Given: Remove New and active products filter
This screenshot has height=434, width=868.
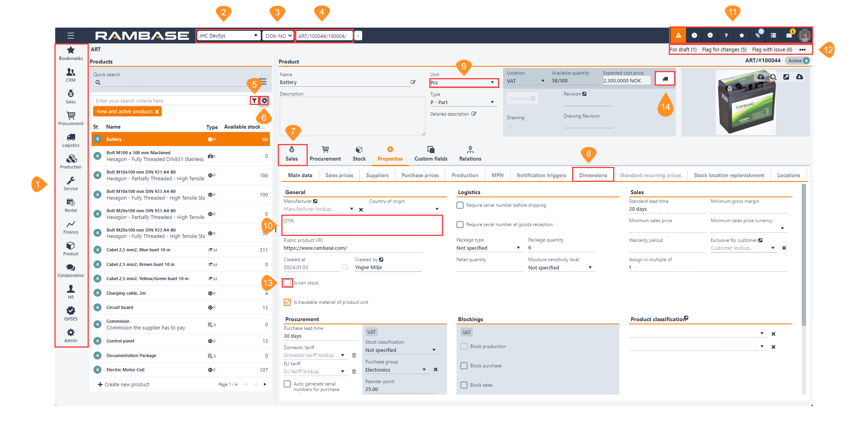Looking at the screenshot, I should click(x=157, y=112).
